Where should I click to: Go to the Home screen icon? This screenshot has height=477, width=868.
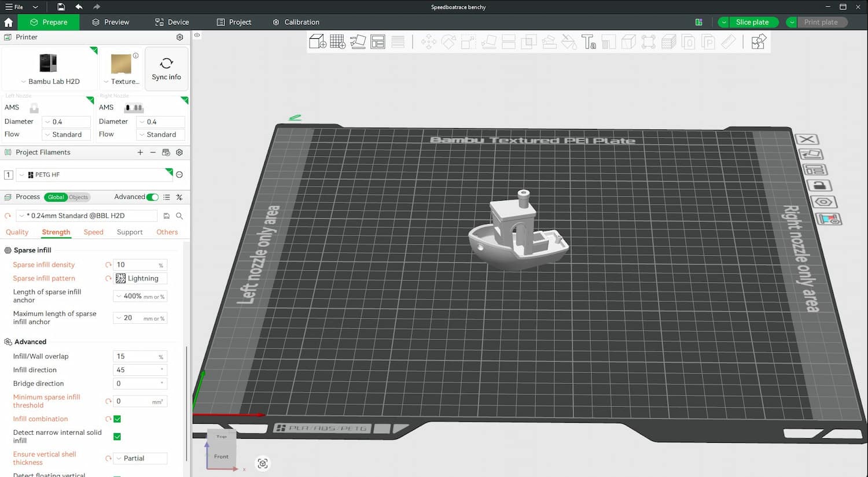9,23
